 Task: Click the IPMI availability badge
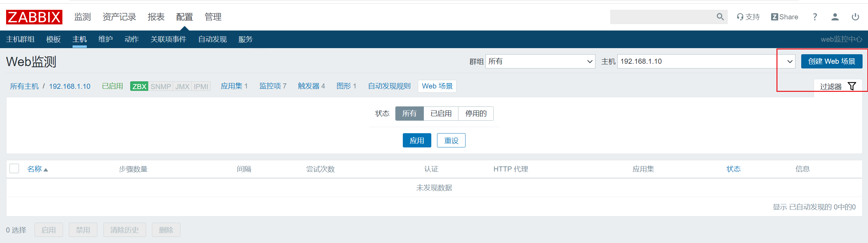(201, 86)
